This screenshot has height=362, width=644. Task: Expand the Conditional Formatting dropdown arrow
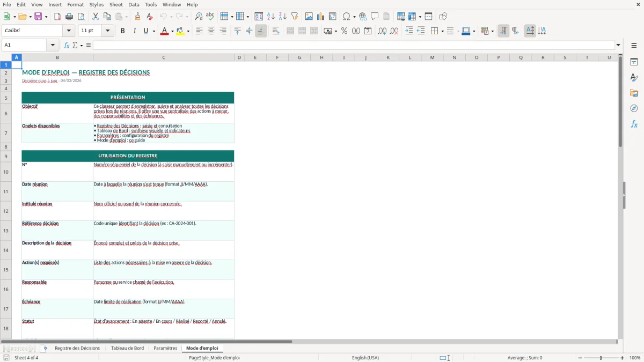(492, 31)
